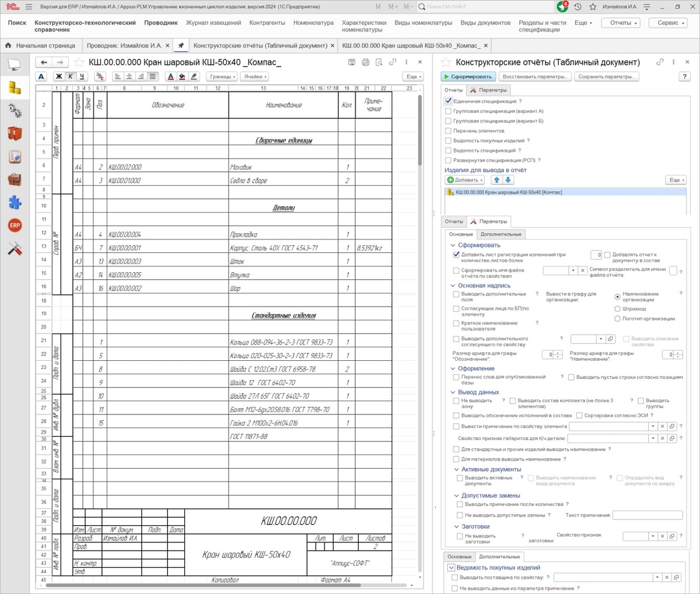
Task: Select justify text alignment icon
Action: tap(152, 76)
